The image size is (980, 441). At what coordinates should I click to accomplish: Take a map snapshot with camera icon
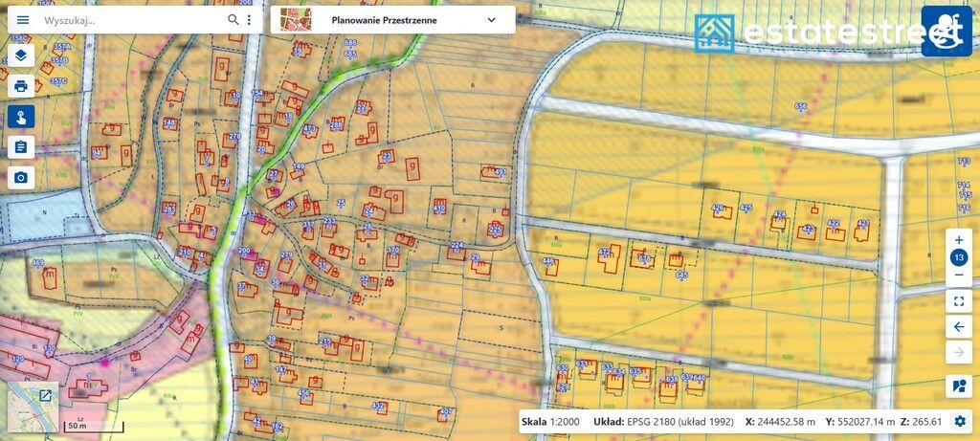pyautogui.click(x=21, y=177)
